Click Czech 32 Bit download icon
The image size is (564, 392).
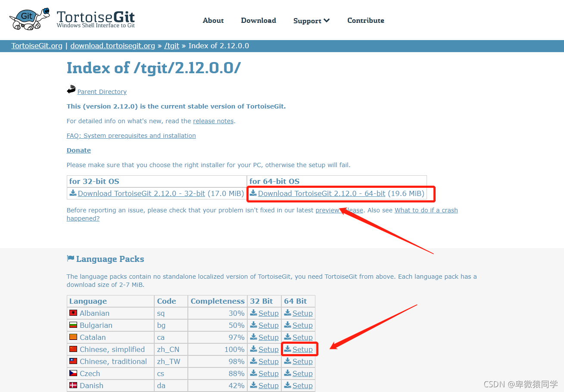tap(254, 373)
